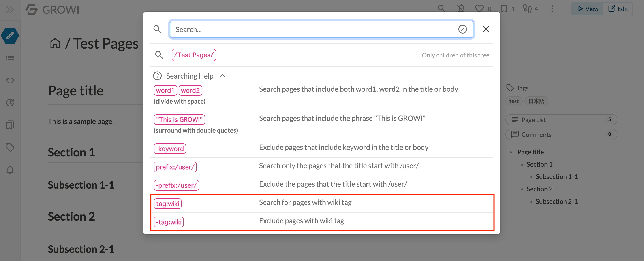Open the three-dot page options menu
The image size is (644, 261).
pos(552,9)
